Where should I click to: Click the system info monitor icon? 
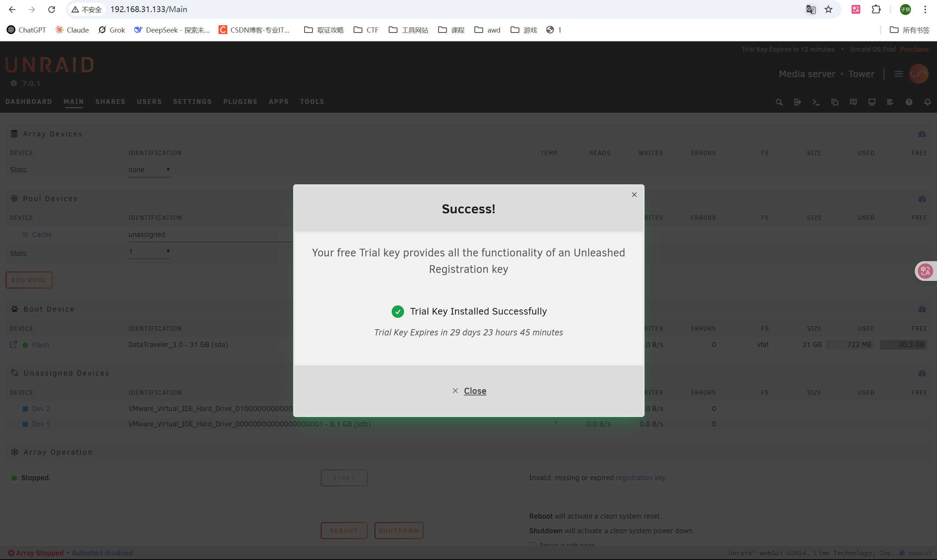coord(872,102)
